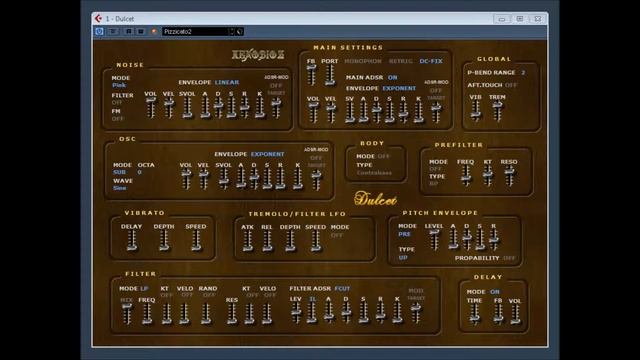Click Prefilter FREQ slider
Screen dimensions: 640x360
(466, 176)
